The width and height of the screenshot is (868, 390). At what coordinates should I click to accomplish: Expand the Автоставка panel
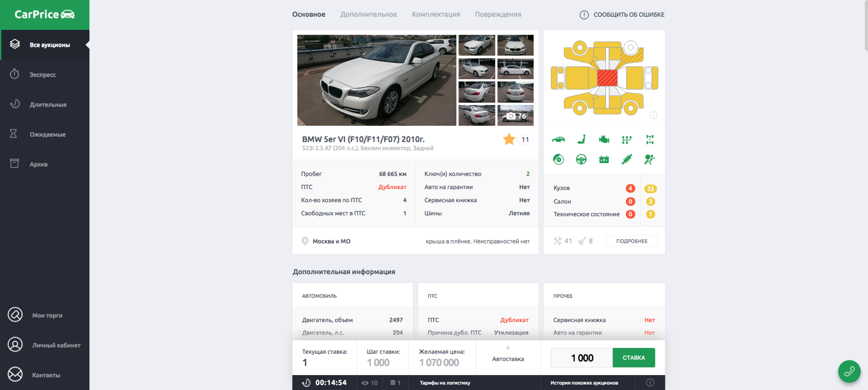pos(508,357)
